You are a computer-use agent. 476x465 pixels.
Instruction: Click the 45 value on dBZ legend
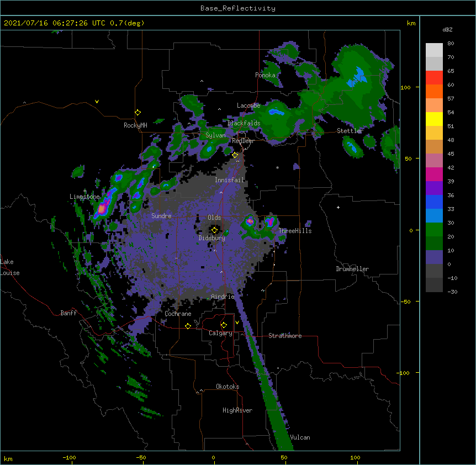(451, 154)
